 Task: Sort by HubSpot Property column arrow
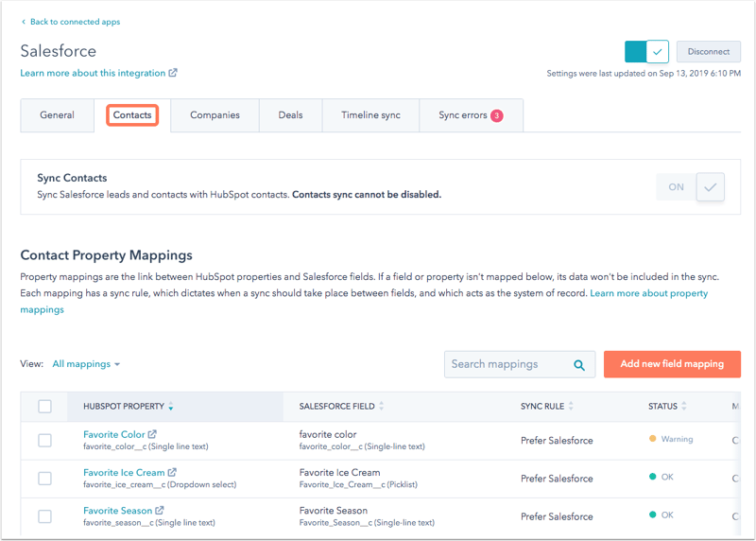pos(171,407)
